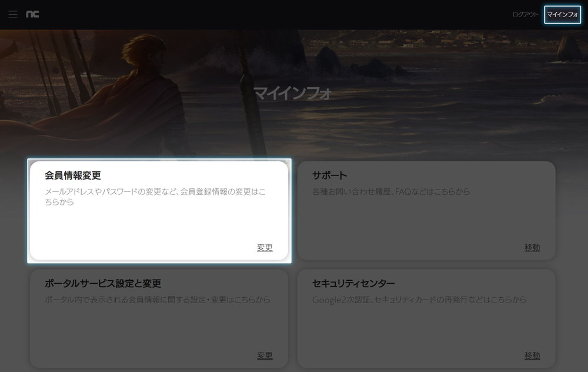Select the ポータルサービス設定と変更 card title

coord(103,284)
